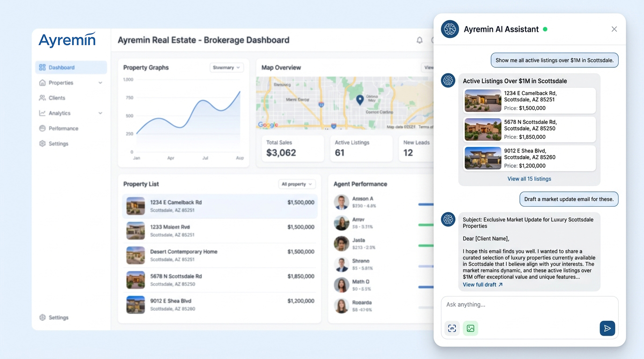This screenshot has width=644, height=359.
Task: Open Dashboard in the sidebar
Action: point(71,67)
